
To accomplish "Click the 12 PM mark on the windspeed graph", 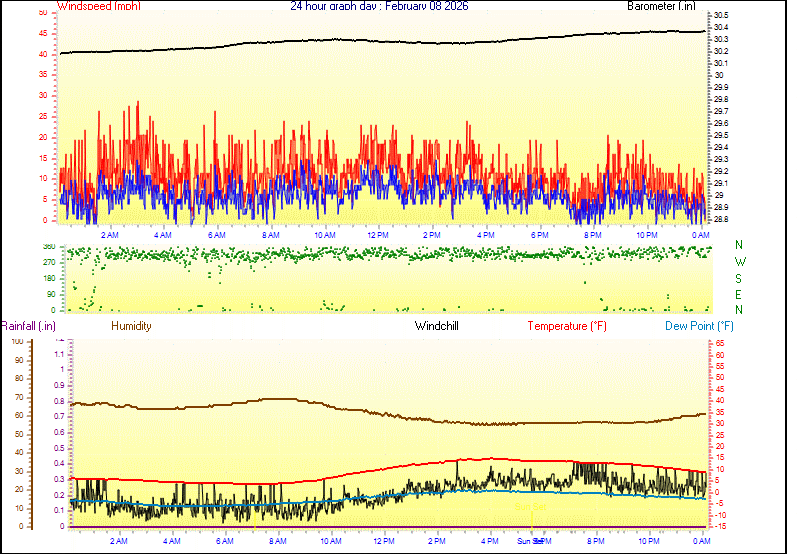I will click(x=378, y=234).
